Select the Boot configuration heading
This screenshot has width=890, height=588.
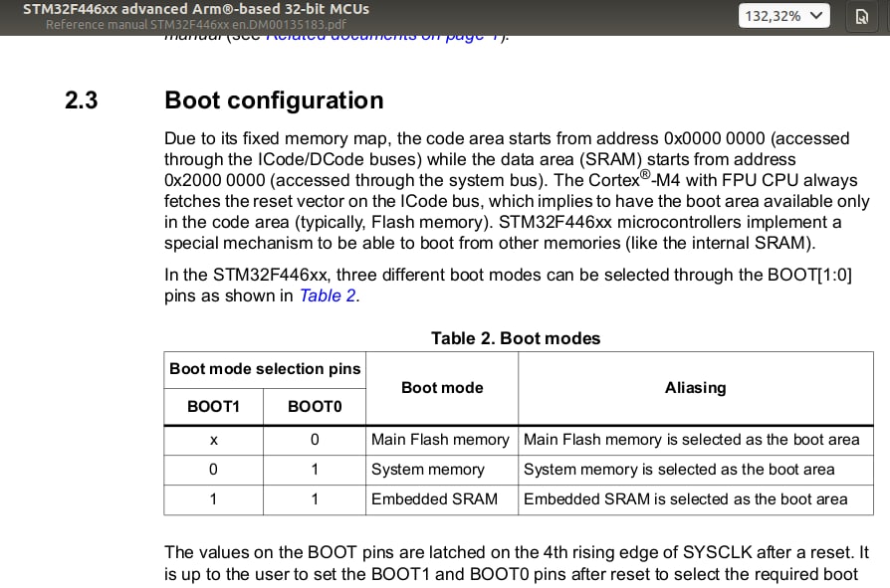tap(274, 100)
